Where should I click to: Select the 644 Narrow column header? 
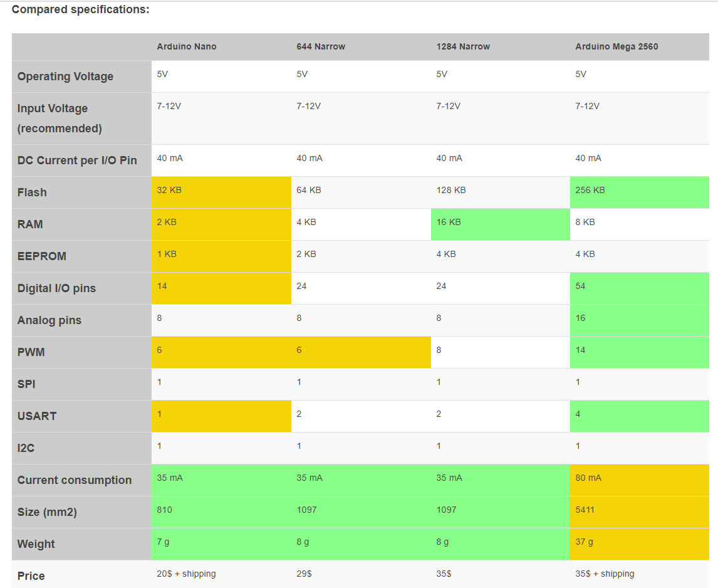[x=321, y=46]
